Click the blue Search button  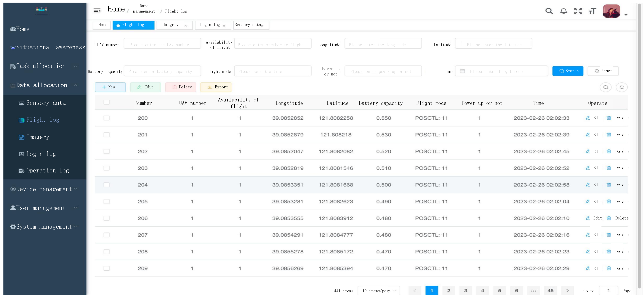pyautogui.click(x=567, y=71)
